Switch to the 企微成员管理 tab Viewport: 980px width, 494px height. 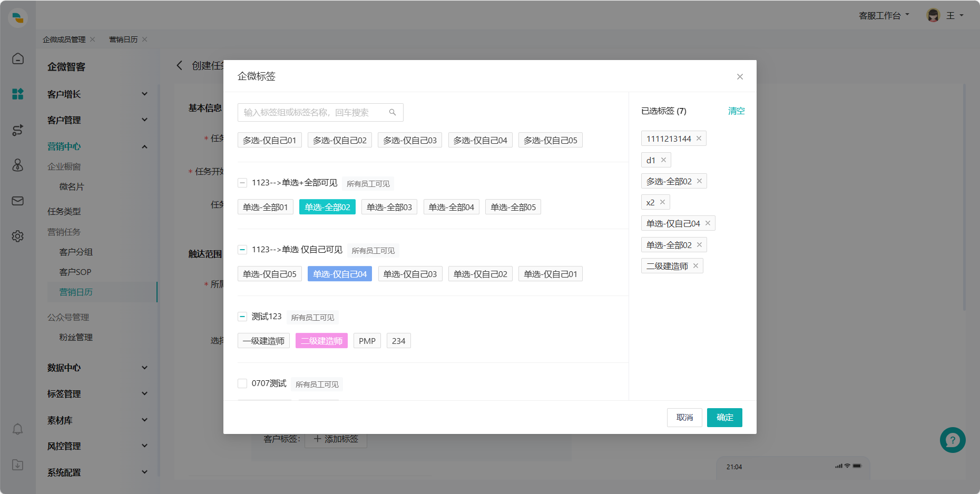pyautogui.click(x=64, y=39)
